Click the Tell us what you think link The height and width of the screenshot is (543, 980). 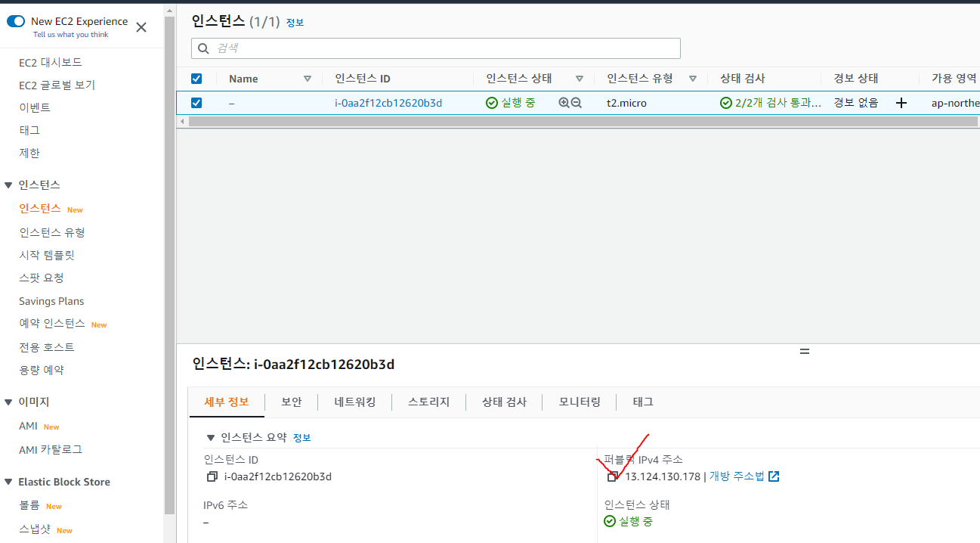[70, 35]
